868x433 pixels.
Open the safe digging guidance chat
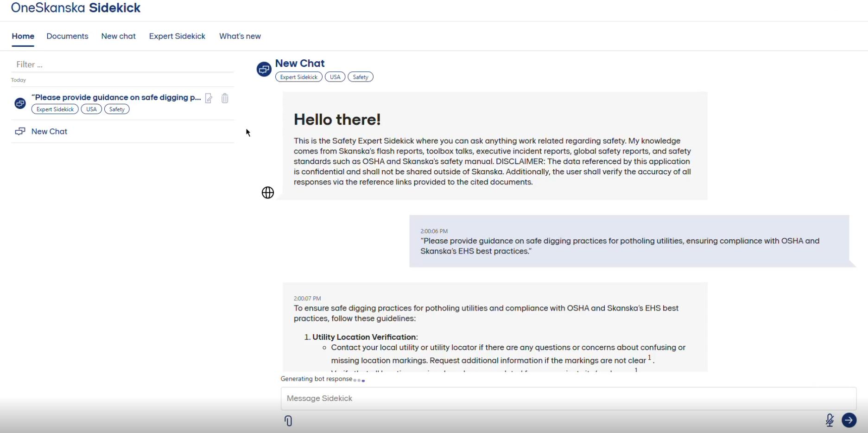116,97
